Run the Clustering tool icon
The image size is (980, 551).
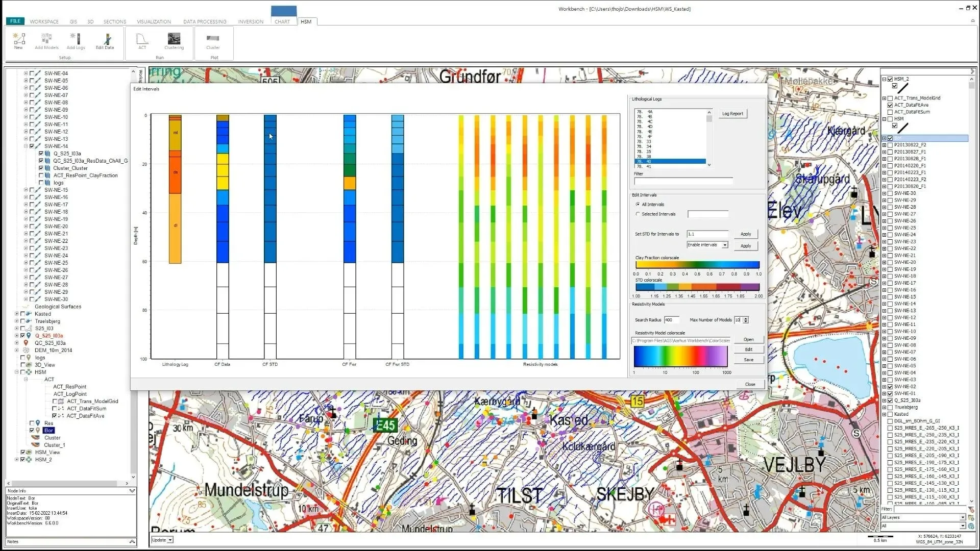coord(174,39)
